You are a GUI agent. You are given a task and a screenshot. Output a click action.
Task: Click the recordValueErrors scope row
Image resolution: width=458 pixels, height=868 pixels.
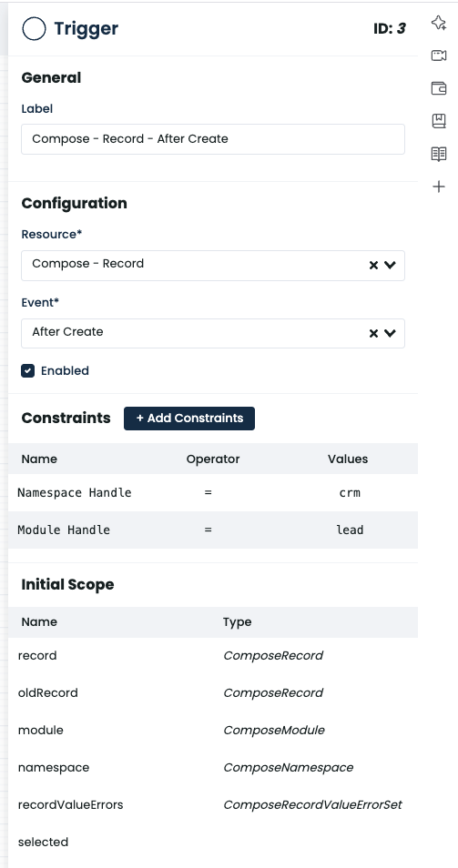pyautogui.click(x=213, y=805)
